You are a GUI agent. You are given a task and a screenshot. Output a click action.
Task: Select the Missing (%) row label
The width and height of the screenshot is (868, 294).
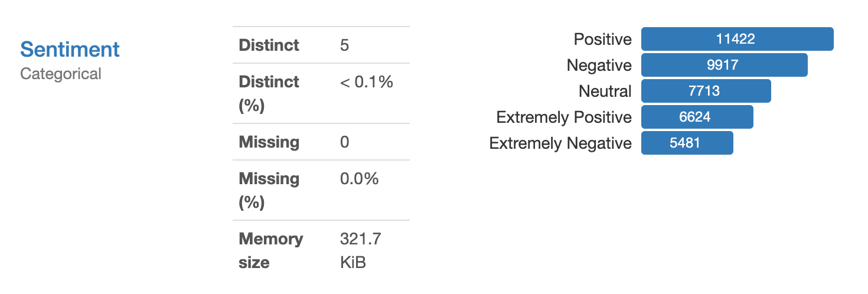(x=269, y=190)
